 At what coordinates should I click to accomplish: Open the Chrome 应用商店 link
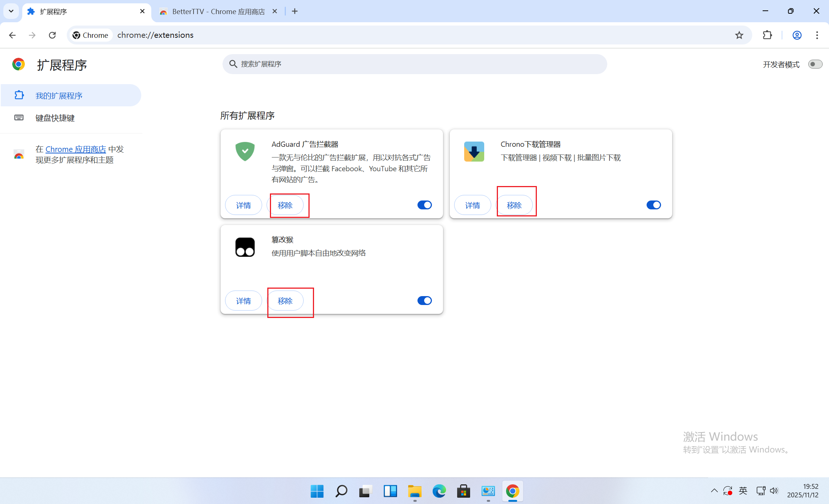pyautogui.click(x=76, y=149)
